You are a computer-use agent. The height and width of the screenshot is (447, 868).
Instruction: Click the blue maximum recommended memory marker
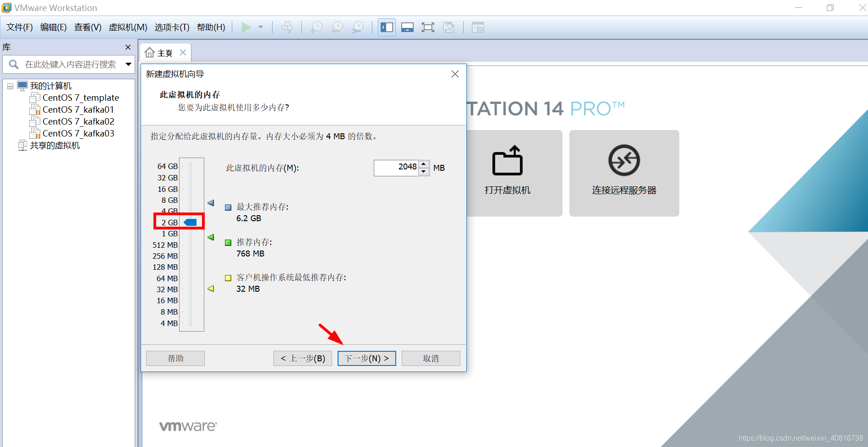coord(211,202)
